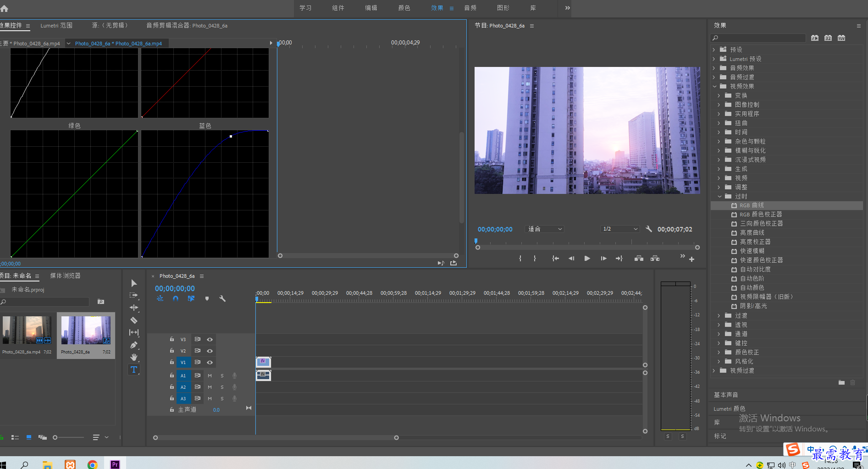Viewport: 868px width, 469px height.
Task: Toggle V2 track output eye
Action: (210, 351)
